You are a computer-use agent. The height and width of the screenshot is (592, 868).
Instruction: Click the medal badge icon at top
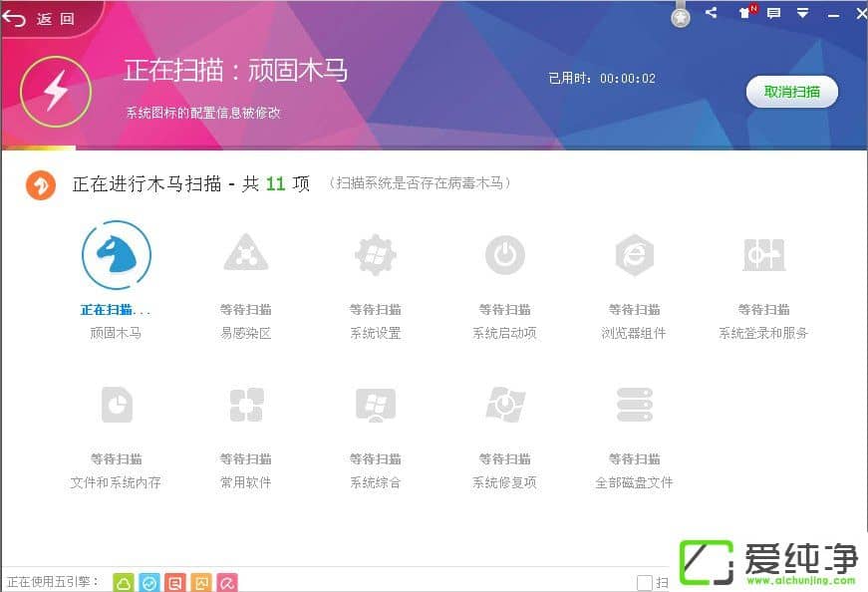coord(681,16)
